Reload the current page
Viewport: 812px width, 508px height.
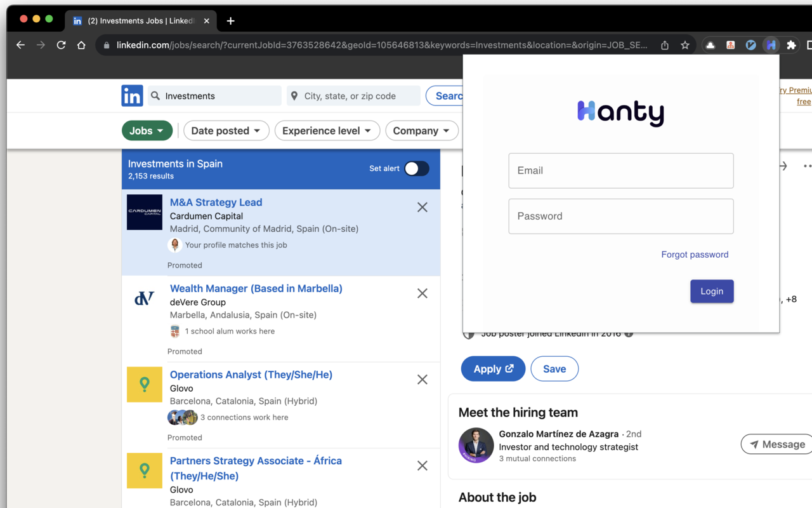(x=61, y=45)
